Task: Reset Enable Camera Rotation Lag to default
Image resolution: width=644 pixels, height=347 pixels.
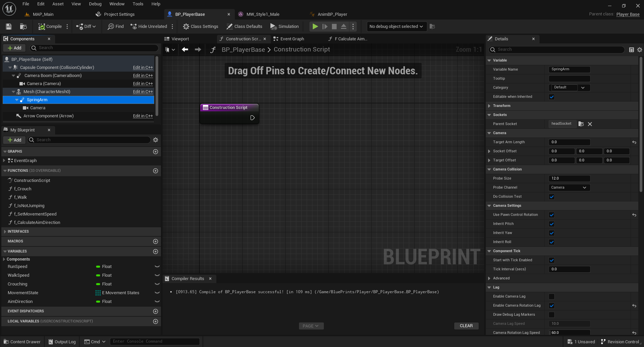Action: 634,306
